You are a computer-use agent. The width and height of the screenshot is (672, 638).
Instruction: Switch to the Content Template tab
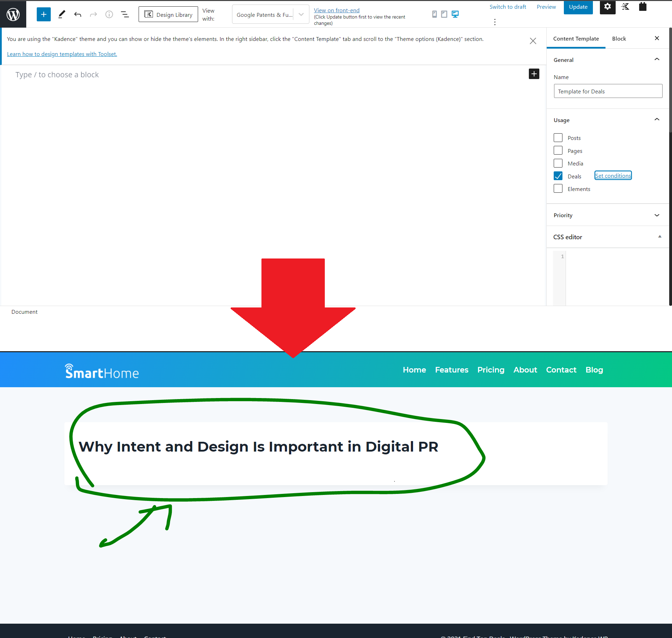coord(576,38)
